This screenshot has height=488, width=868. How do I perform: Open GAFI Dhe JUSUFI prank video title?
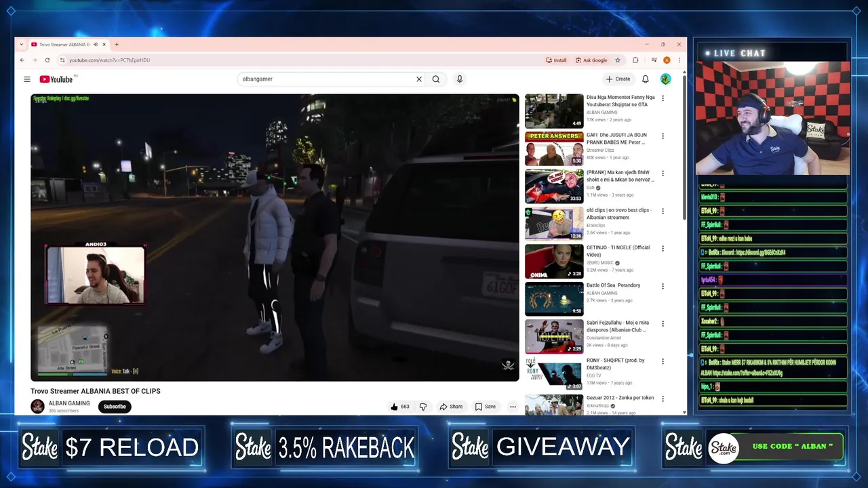click(x=617, y=139)
